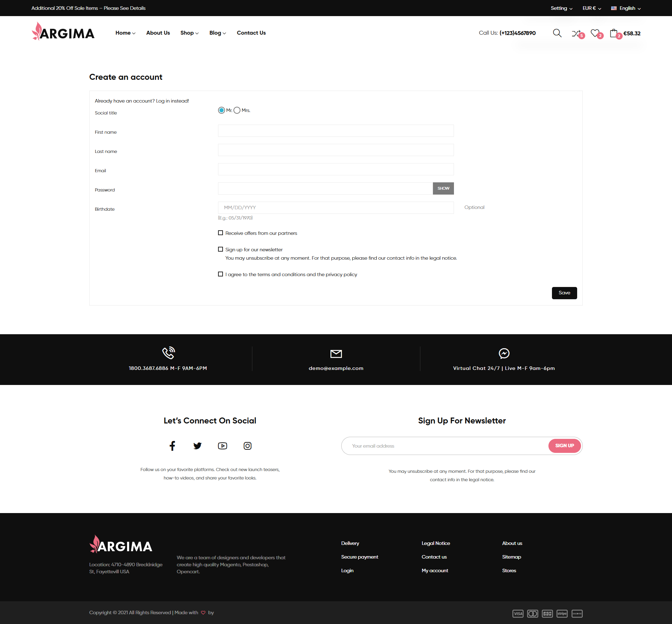Go to About Us menu item
The height and width of the screenshot is (624, 672).
point(158,33)
